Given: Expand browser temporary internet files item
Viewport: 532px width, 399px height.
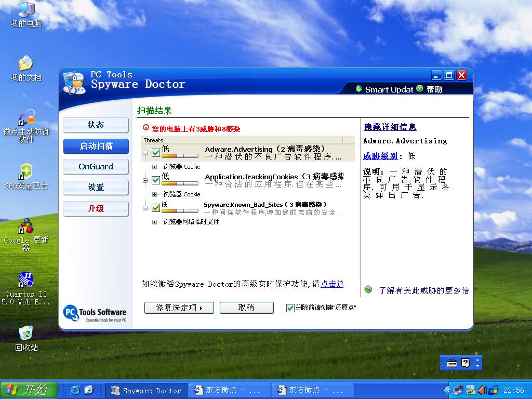Looking at the screenshot, I should point(155,222).
